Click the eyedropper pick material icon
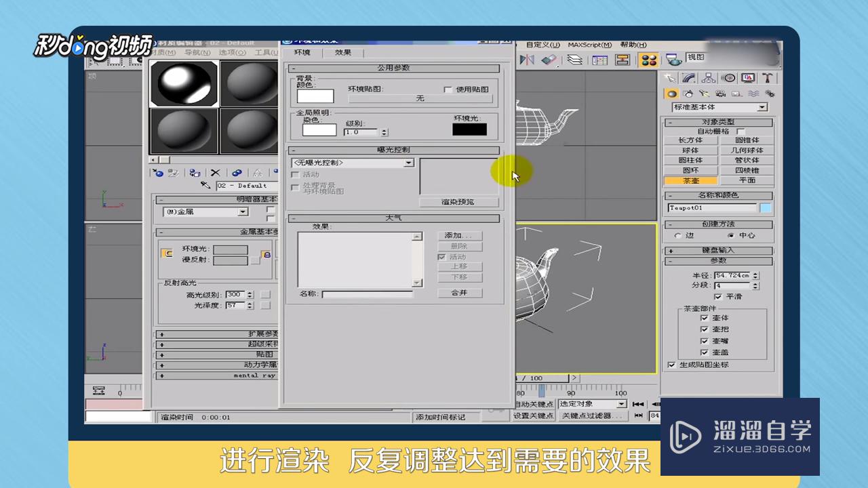Image resolution: width=868 pixels, height=488 pixels. (206, 185)
